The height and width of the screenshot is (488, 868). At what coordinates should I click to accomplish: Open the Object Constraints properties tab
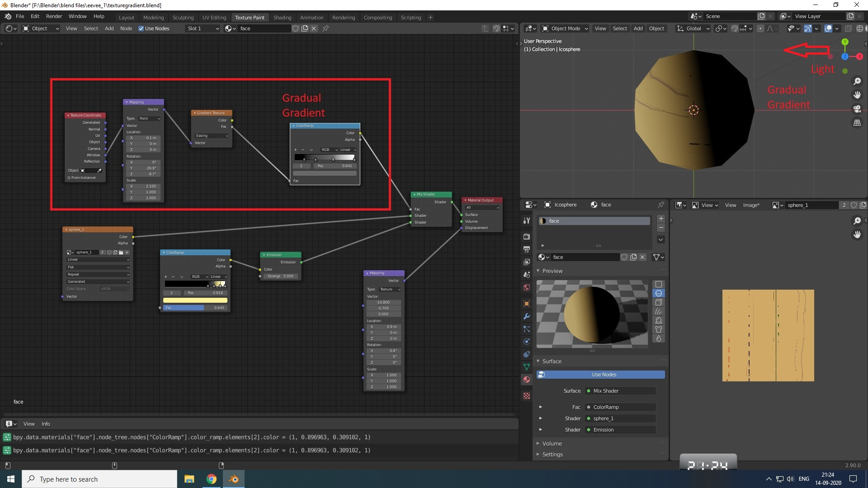click(526, 354)
